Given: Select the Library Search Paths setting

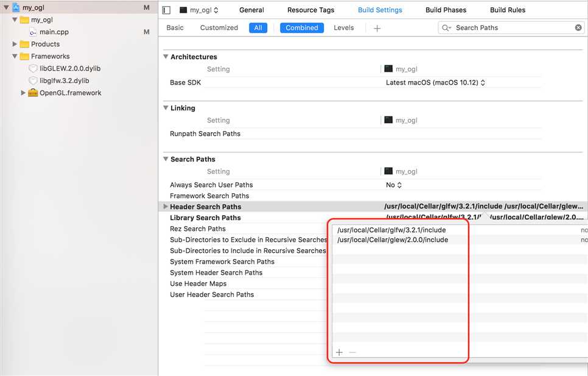Looking at the screenshot, I should [205, 218].
